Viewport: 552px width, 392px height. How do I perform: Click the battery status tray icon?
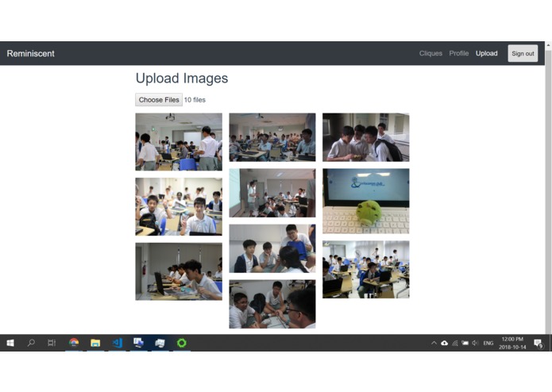point(465,343)
